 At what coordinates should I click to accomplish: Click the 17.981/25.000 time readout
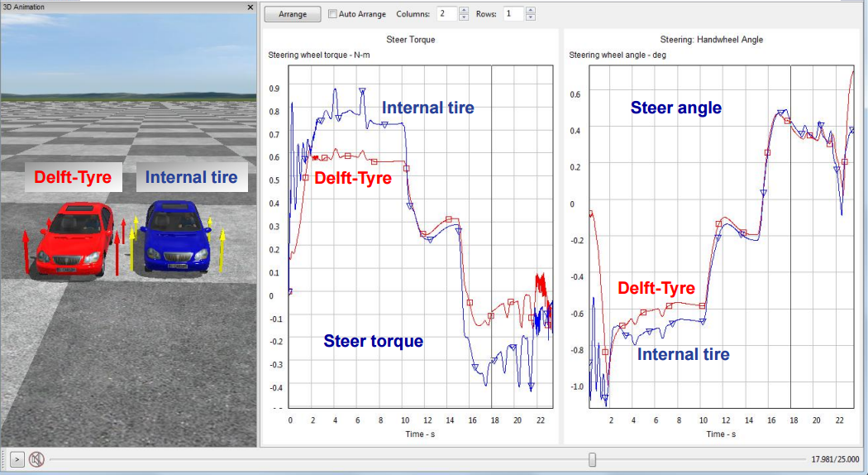(835, 459)
